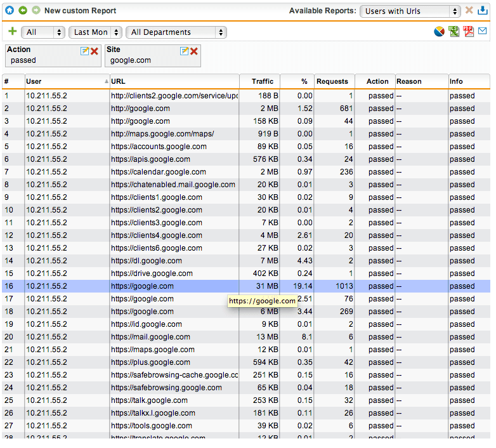Navigate forward with the faded green arrow
This screenshot has height=448, width=496.
point(36,10)
